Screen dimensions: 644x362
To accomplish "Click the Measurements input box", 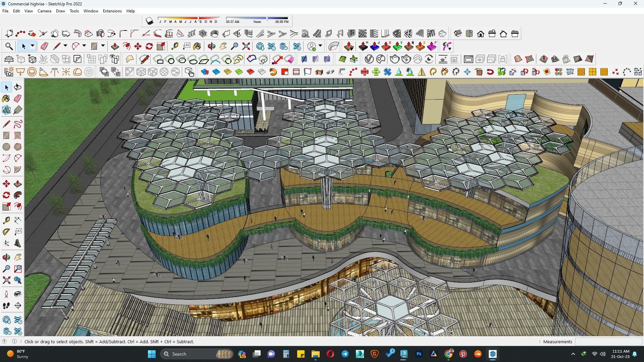I will coord(608,342).
